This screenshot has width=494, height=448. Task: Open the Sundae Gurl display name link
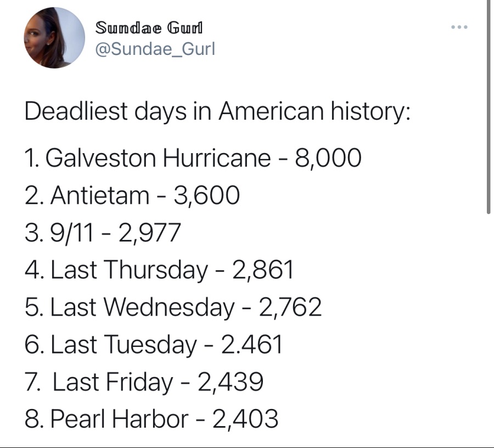[149, 27]
